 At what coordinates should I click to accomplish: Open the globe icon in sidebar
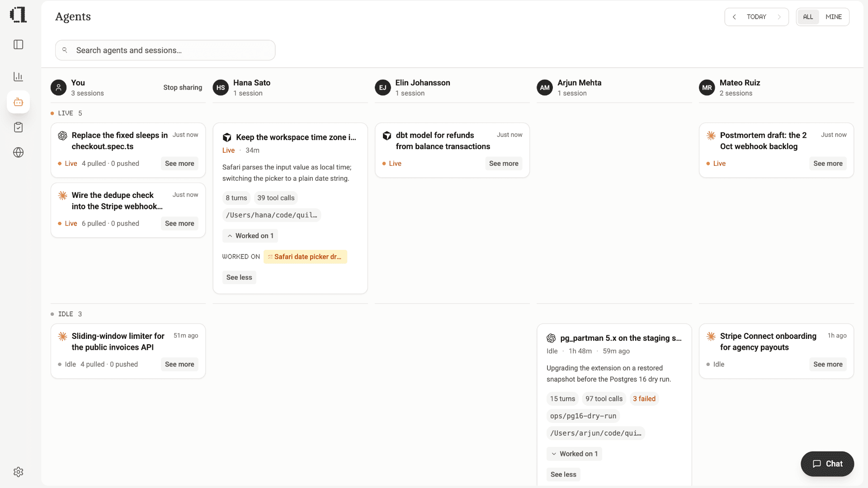tap(18, 153)
